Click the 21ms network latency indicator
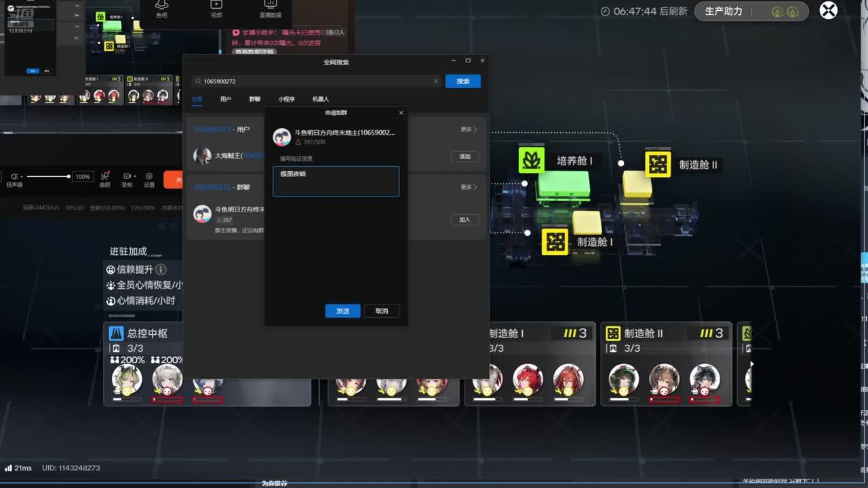 point(18,468)
